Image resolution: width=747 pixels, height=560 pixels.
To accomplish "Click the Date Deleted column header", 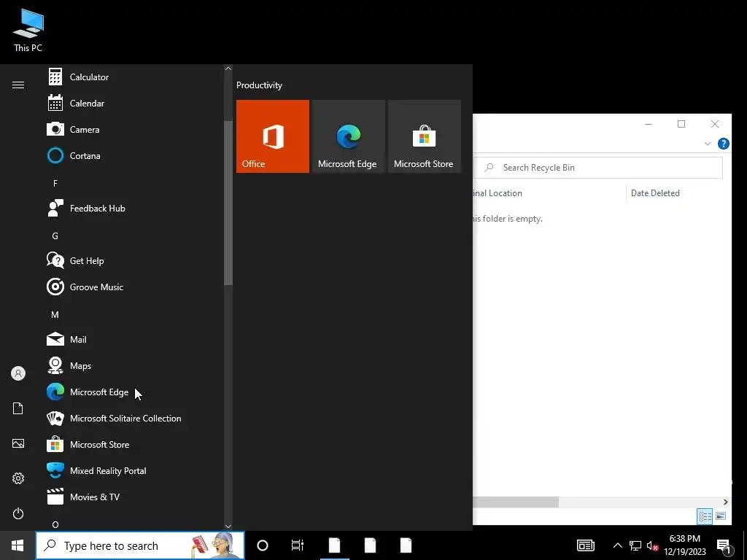I will [655, 192].
